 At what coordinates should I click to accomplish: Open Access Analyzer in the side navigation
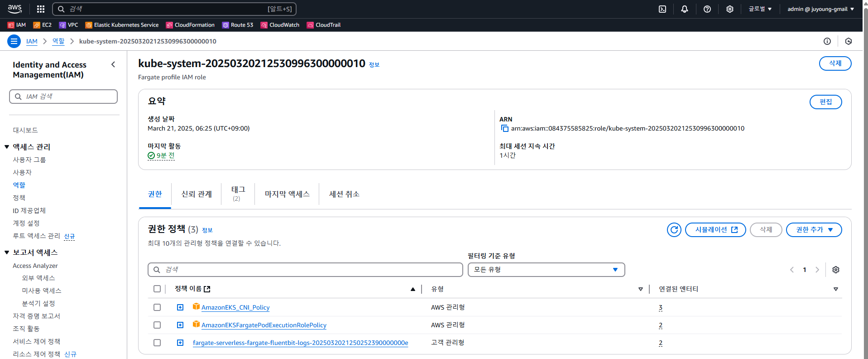pos(35,266)
